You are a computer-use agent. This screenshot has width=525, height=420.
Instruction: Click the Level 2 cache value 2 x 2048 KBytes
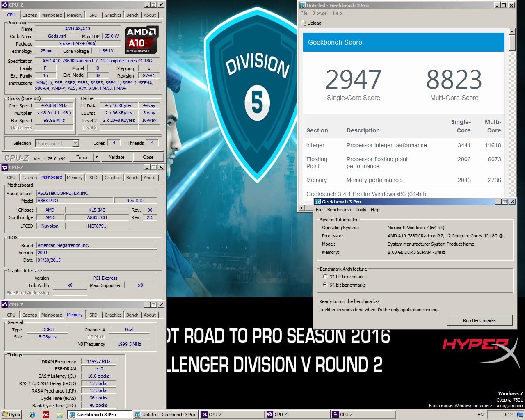pyautogui.click(x=119, y=120)
